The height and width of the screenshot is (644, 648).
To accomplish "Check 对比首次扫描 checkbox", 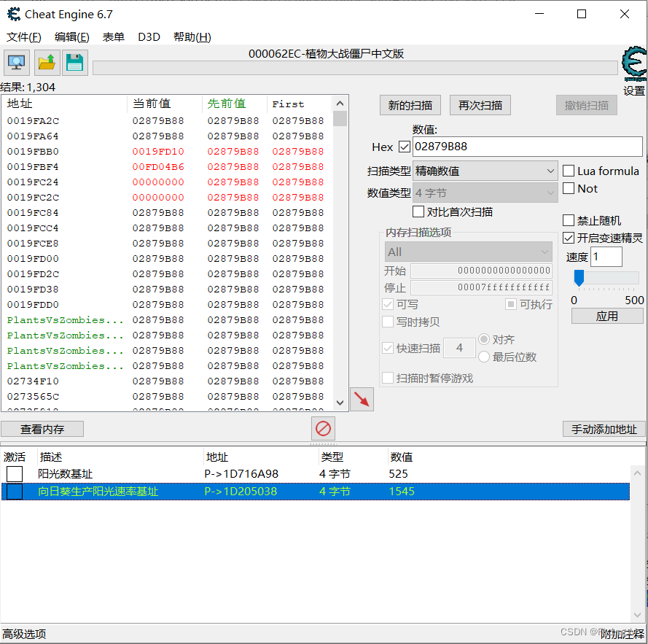I will tap(418, 212).
